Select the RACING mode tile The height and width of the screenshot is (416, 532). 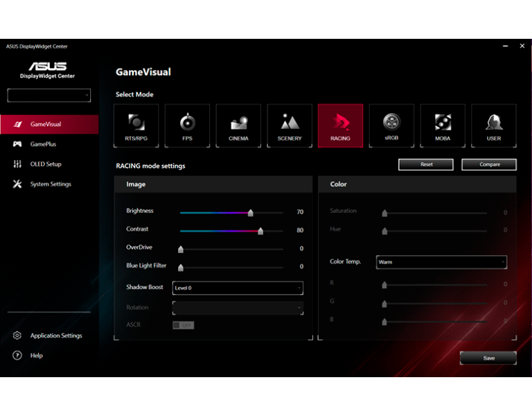click(x=340, y=125)
